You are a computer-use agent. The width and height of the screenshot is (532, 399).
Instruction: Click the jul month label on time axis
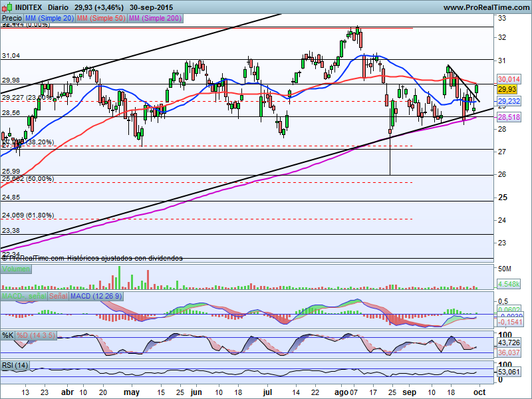click(268, 392)
